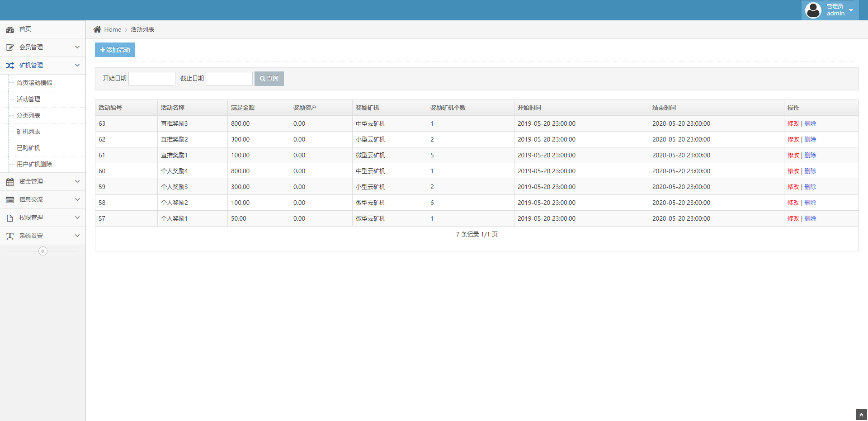Click the edit icon next to 会员管理
868x421 pixels.
[x=10, y=47]
